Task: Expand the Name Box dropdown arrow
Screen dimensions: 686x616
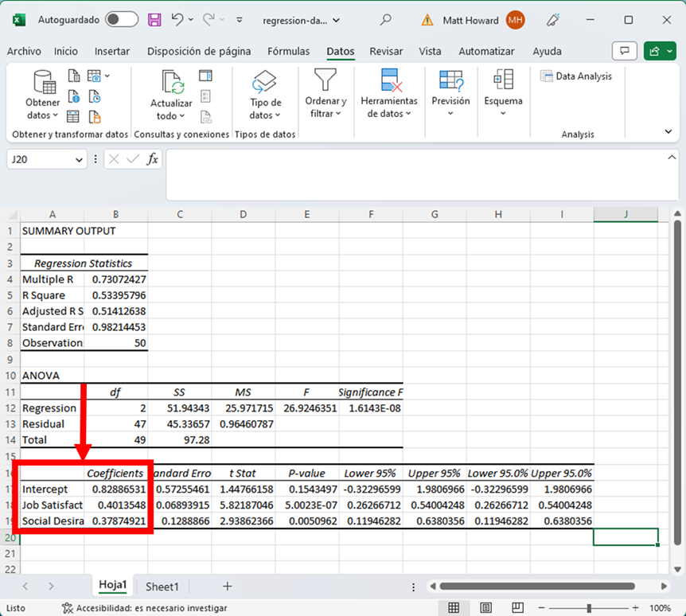Action: (79, 160)
